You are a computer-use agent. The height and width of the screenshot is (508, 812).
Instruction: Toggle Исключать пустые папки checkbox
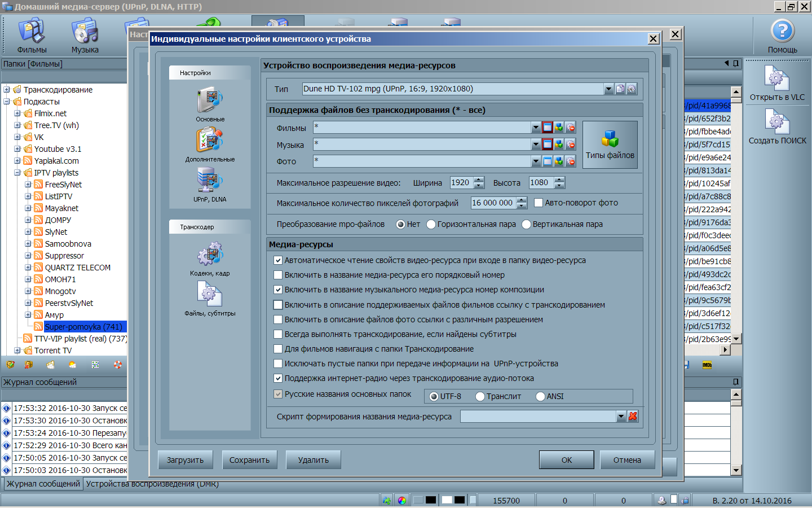pyautogui.click(x=278, y=364)
